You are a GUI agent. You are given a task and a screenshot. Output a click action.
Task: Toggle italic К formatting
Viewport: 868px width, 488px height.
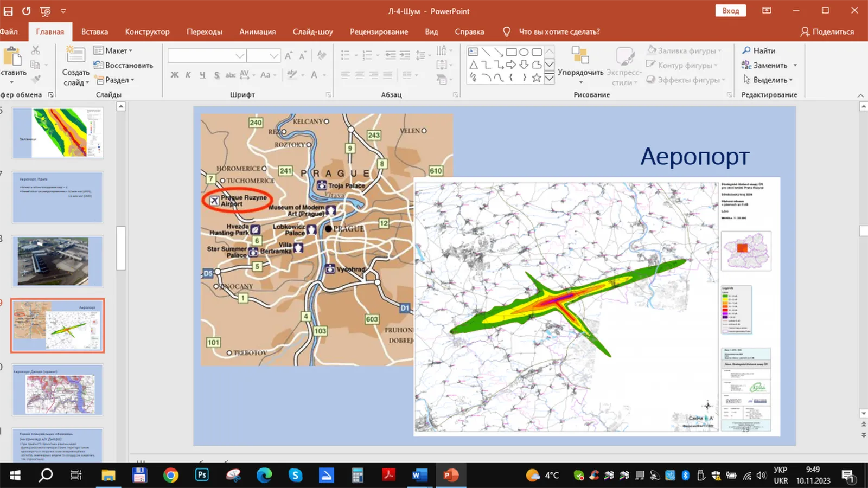pyautogui.click(x=188, y=75)
